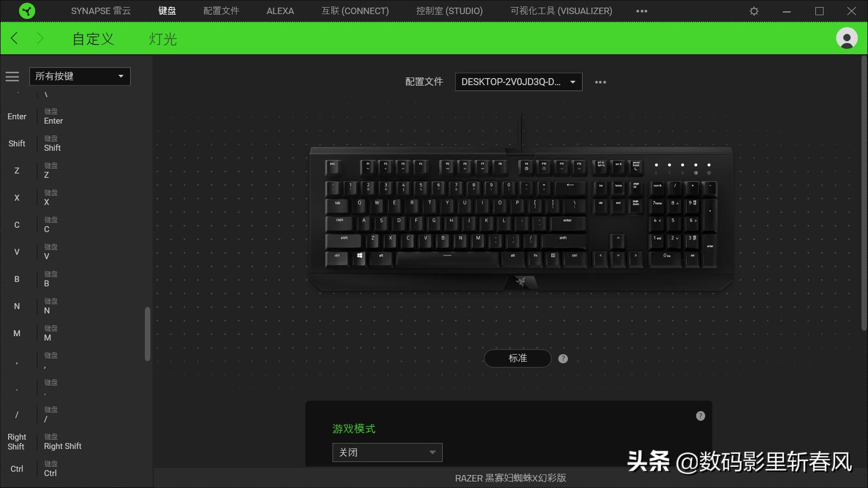Select the Tab key on keyboard image
868x488 pixels.
[337, 206]
